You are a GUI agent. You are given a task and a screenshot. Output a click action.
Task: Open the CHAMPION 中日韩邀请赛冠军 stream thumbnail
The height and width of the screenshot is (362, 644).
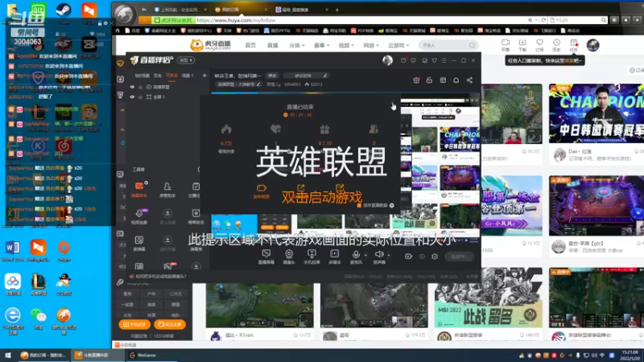597,113
